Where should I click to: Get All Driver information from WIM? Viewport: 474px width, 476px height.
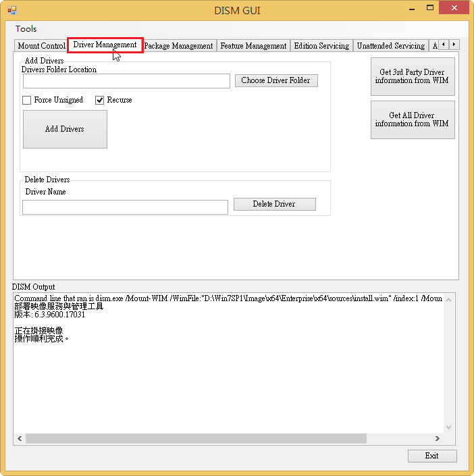412,120
